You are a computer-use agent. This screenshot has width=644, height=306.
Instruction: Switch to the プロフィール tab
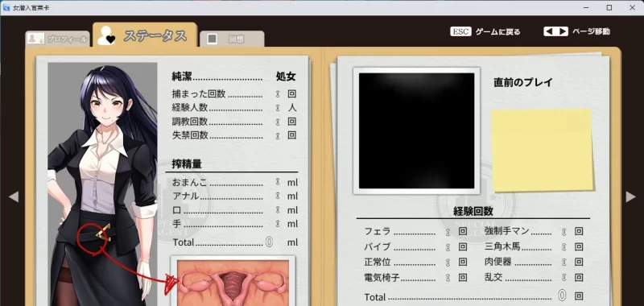[57, 39]
